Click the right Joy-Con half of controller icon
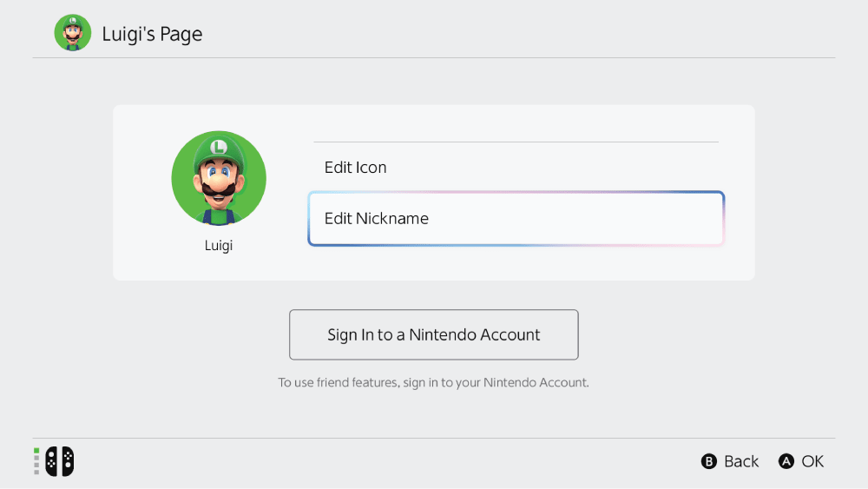Screen dimensions: 868x489 click(x=67, y=461)
